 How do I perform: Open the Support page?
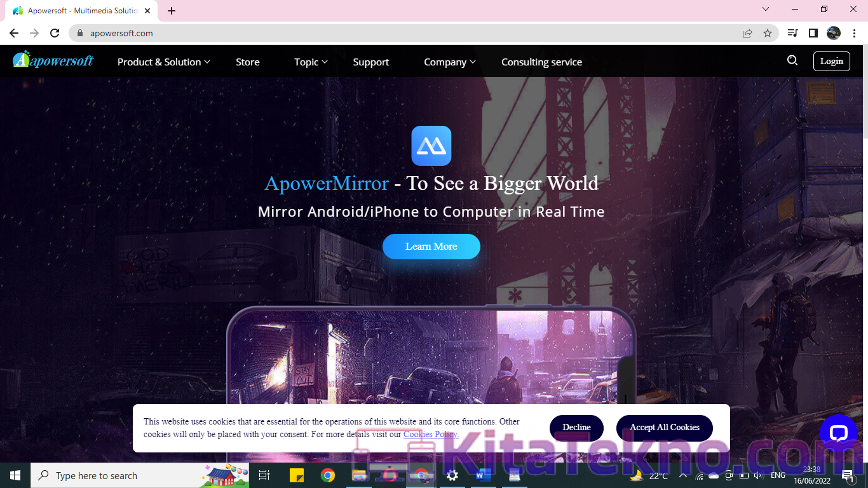click(371, 62)
